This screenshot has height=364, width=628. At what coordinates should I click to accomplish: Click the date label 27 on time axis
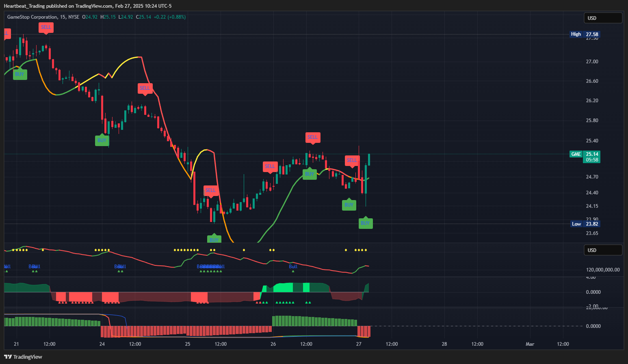pos(359,344)
